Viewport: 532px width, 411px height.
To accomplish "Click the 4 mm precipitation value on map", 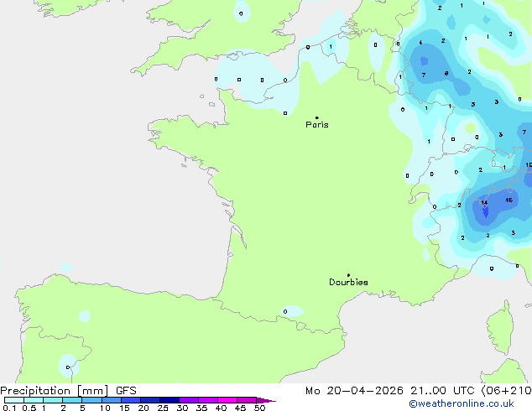I will coord(420,43).
